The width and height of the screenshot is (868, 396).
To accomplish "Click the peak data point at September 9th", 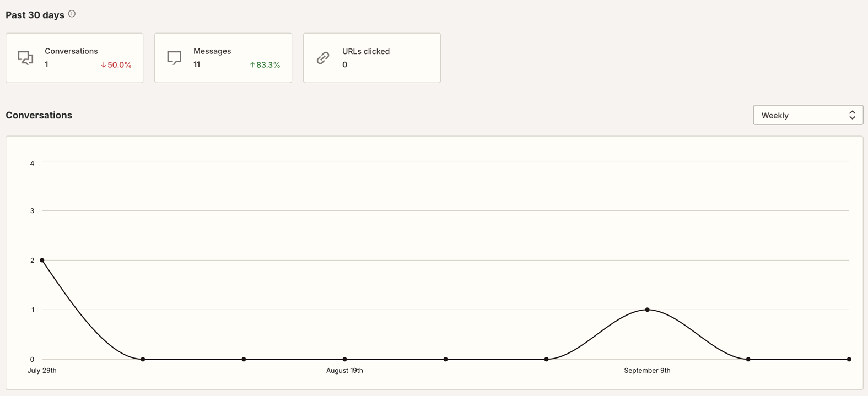I will click(647, 310).
